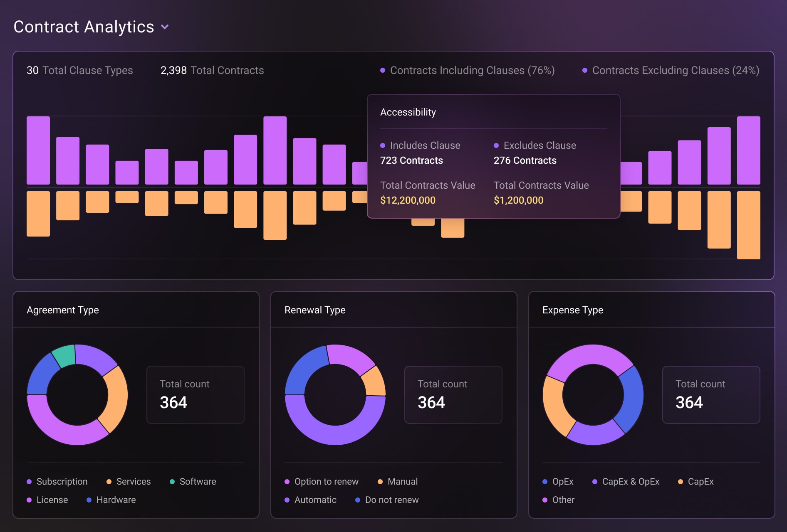Select the License legend item
The height and width of the screenshot is (532, 787).
pos(47,500)
